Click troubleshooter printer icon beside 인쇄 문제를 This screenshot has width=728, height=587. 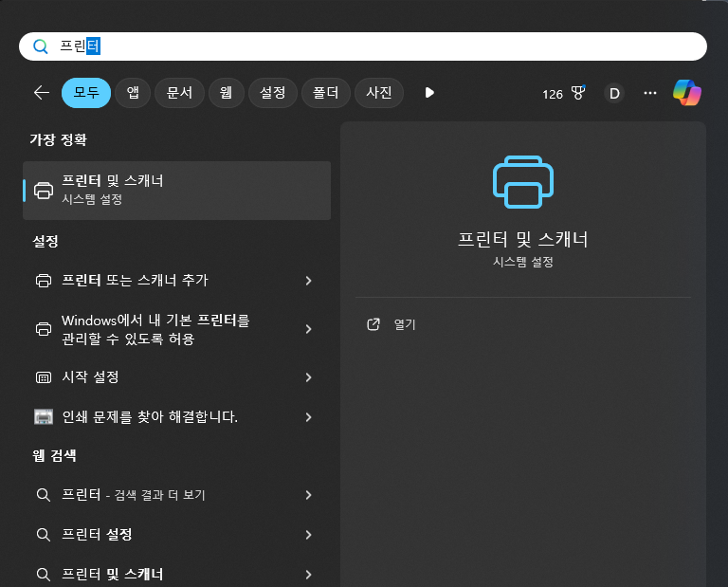click(x=44, y=417)
